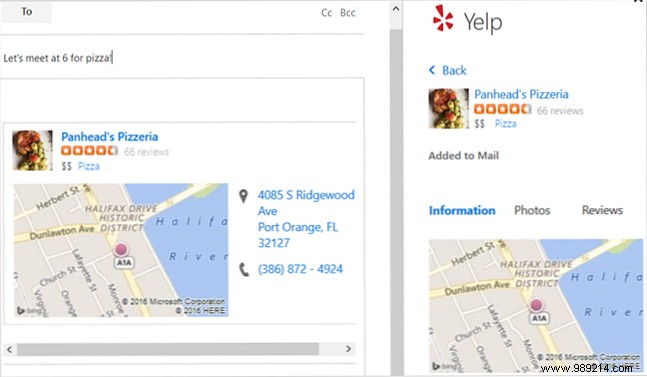Click the Yelp logo icon
Viewport: 647px width, 377px height.
click(443, 18)
